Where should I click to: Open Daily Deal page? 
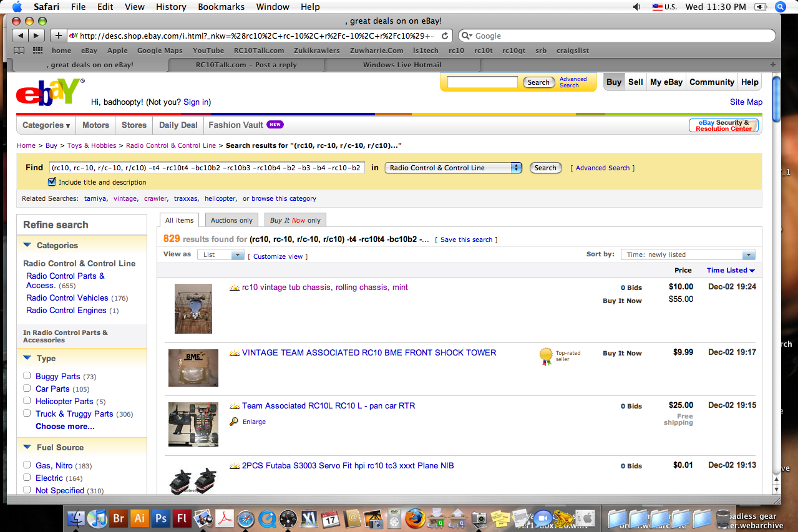point(178,125)
